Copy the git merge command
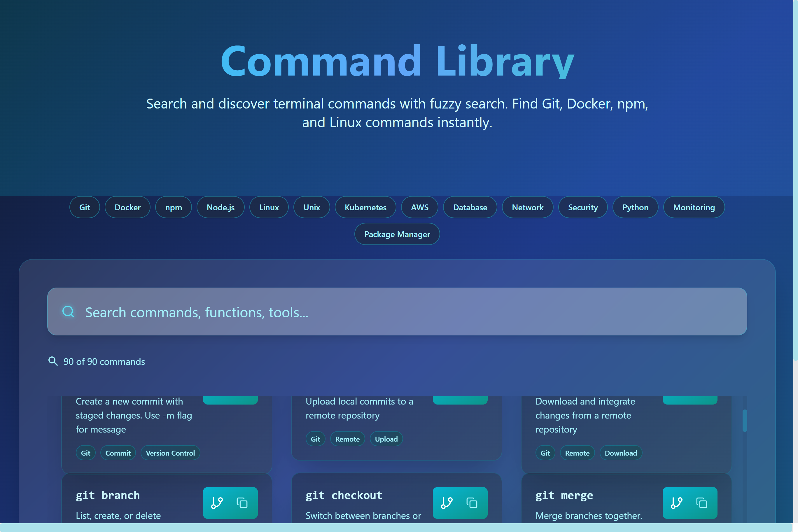 [702, 503]
